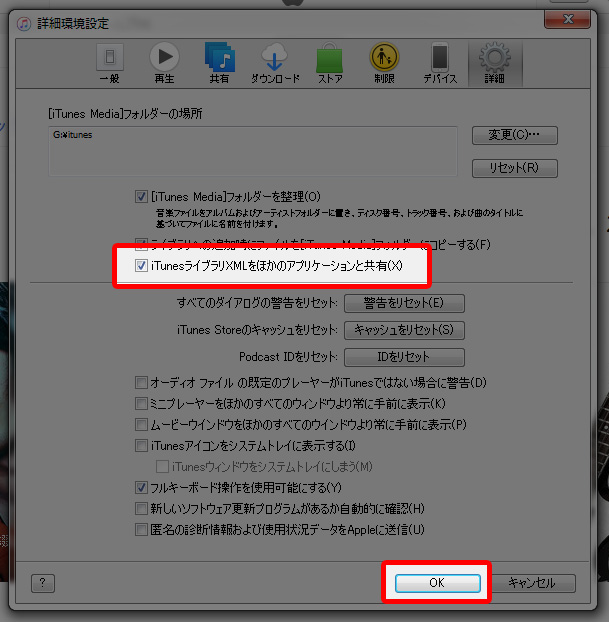Select the 制限 (Parental) preferences icon

click(384, 63)
